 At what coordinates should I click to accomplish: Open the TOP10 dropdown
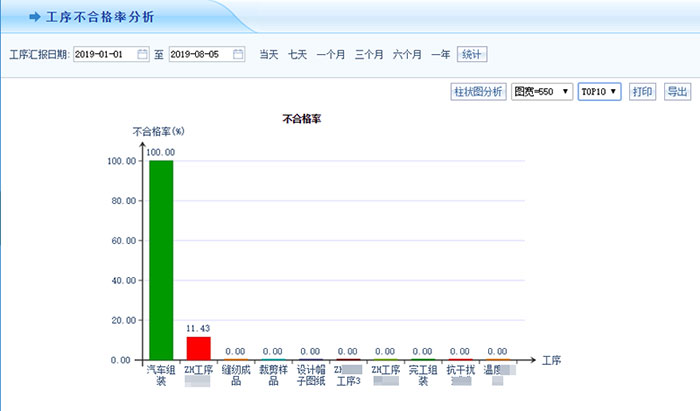point(600,92)
